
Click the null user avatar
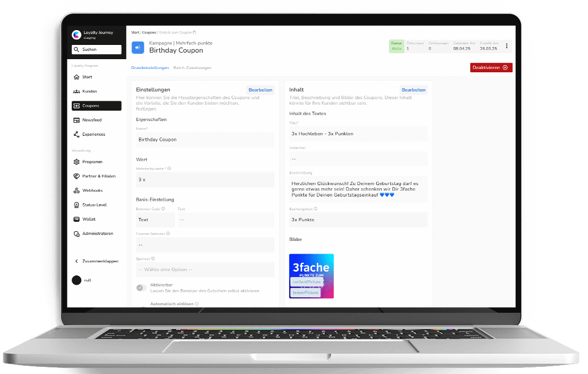click(x=77, y=280)
